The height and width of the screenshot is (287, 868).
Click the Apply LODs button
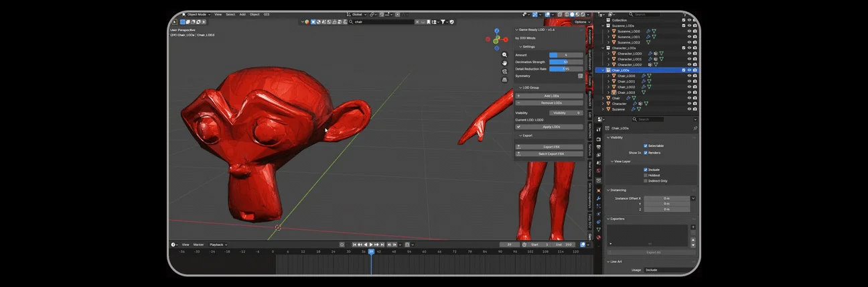point(549,127)
